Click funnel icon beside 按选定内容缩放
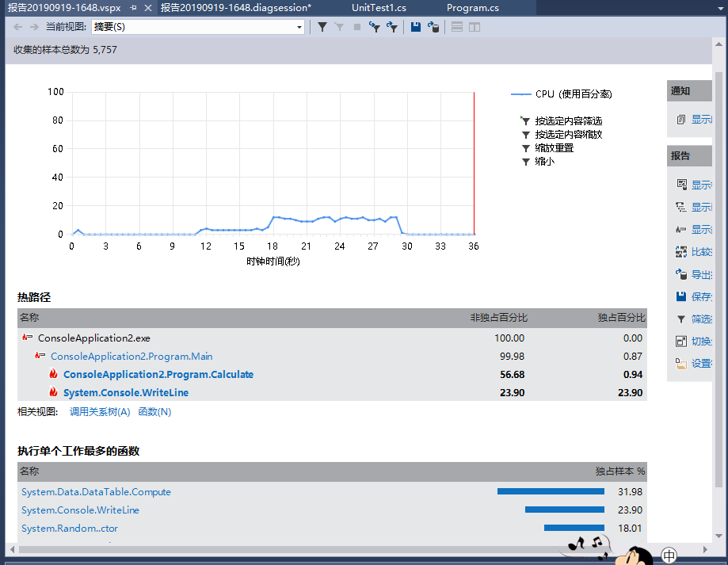 (525, 135)
